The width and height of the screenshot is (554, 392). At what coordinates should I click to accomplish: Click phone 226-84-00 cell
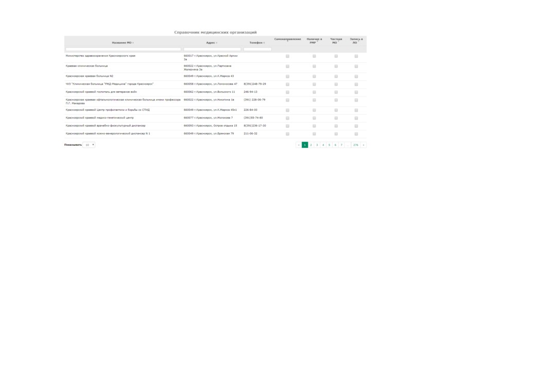(251, 110)
